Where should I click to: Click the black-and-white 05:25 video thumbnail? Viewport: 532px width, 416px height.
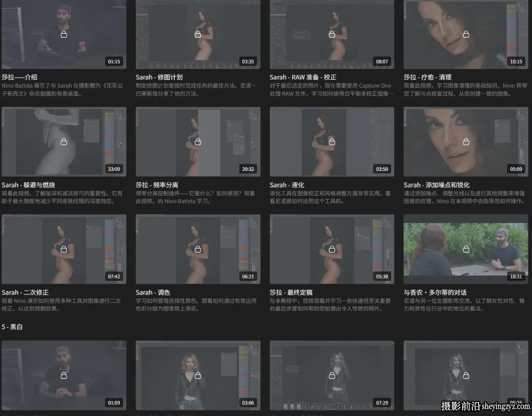pyautogui.click(x=466, y=375)
